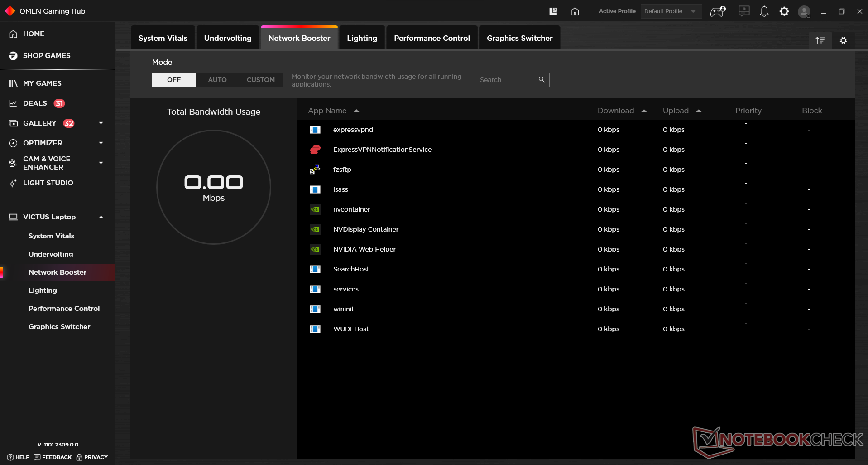
Task: Open MY GAMES in the sidebar
Action: [x=42, y=83]
